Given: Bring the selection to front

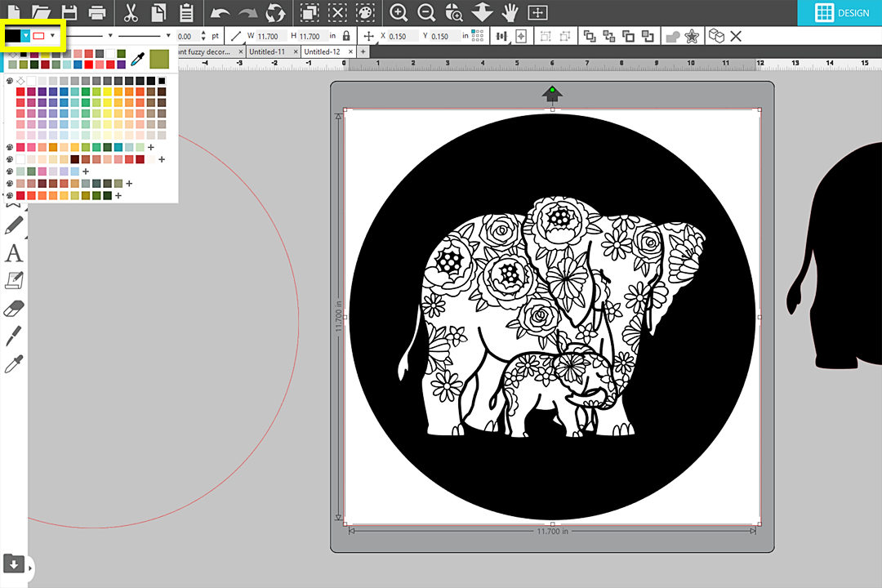Looking at the screenshot, I should [590, 36].
